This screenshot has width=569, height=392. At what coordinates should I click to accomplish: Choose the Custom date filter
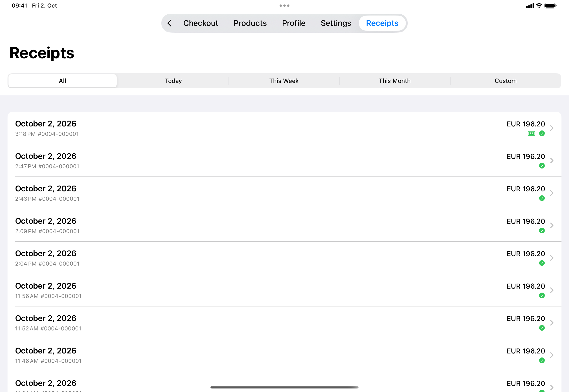pyautogui.click(x=505, y=81)
